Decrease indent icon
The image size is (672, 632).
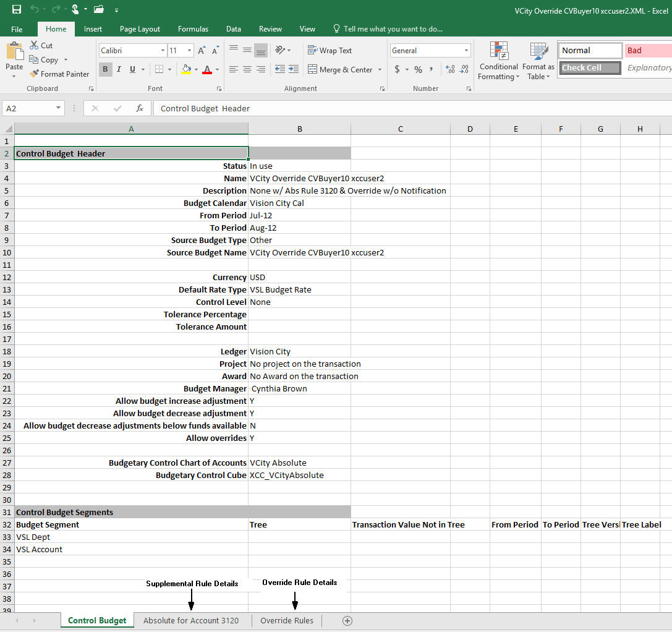280,69
